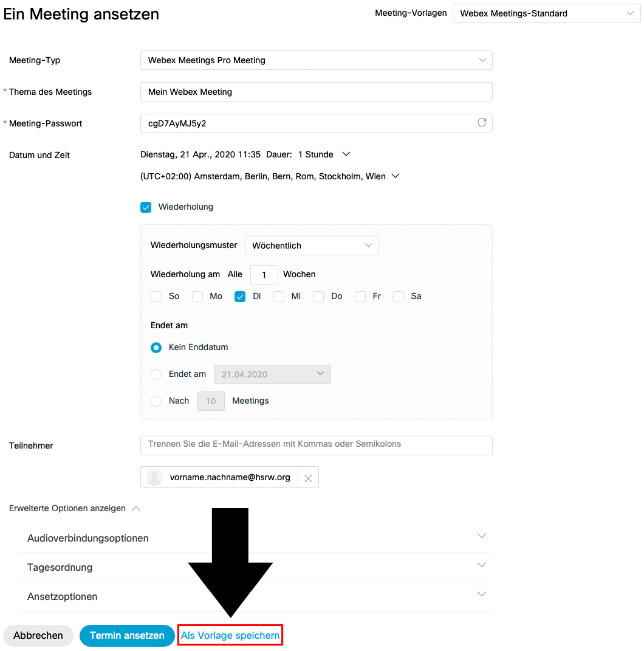Click the attendee avatar icon

pyautogui.click(x=154, y=478)
